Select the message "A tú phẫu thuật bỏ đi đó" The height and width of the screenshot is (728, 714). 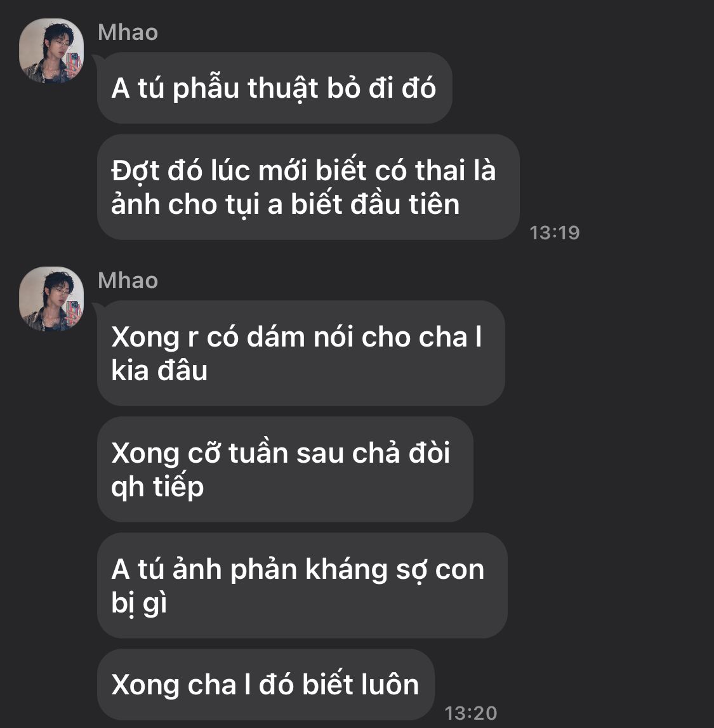pos(274,88)
